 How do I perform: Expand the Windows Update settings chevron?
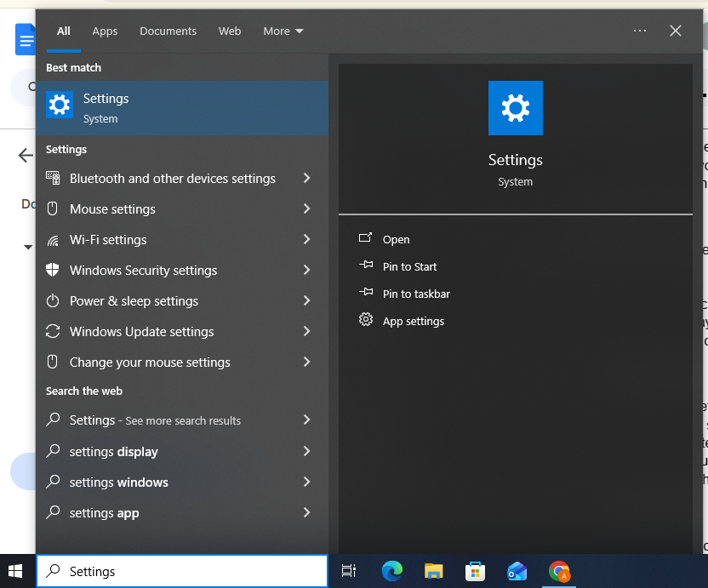pos(306,332)
